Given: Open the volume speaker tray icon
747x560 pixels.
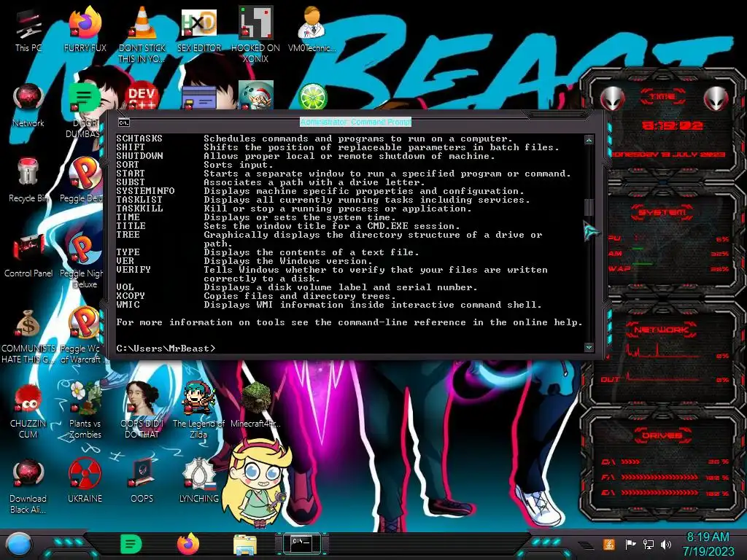Looking at the screenshot, I should click(x=665, y=544).
